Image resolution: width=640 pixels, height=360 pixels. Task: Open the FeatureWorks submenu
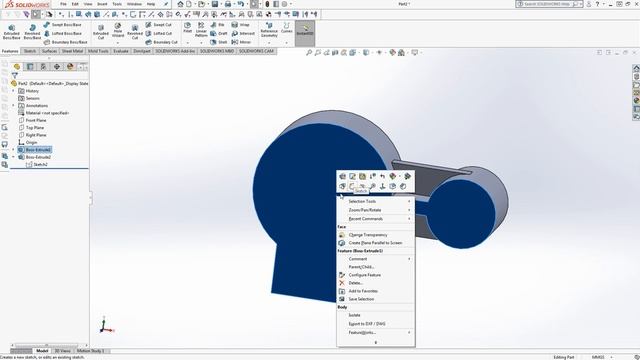click(x=376, y=333)
